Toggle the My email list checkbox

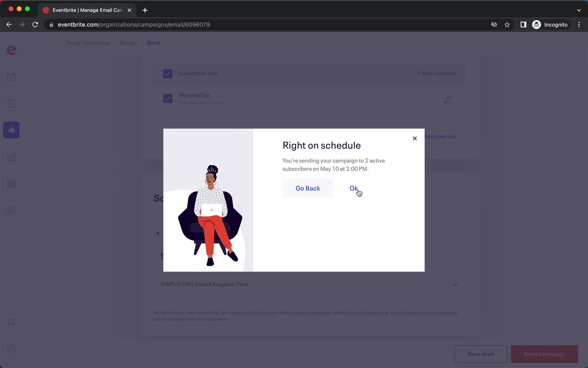168,98
